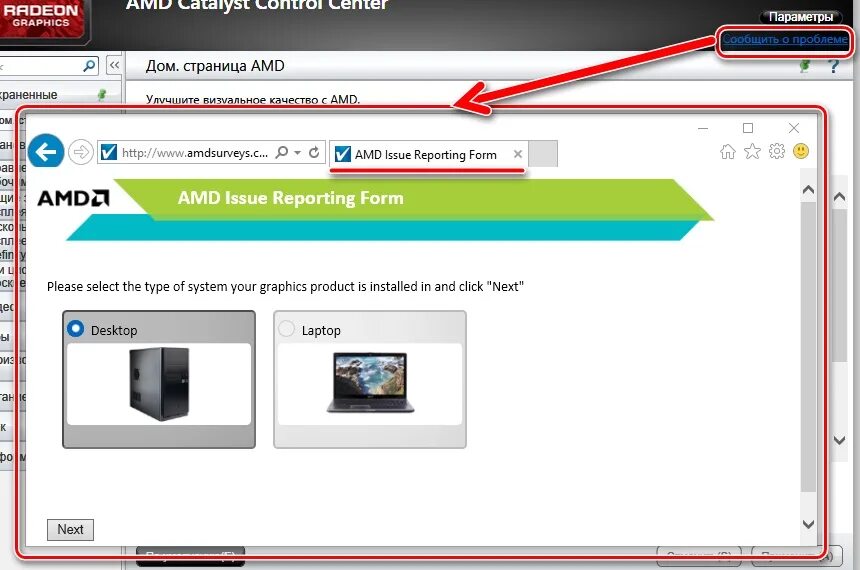Open Favorites star icon

tap(752, 151)
